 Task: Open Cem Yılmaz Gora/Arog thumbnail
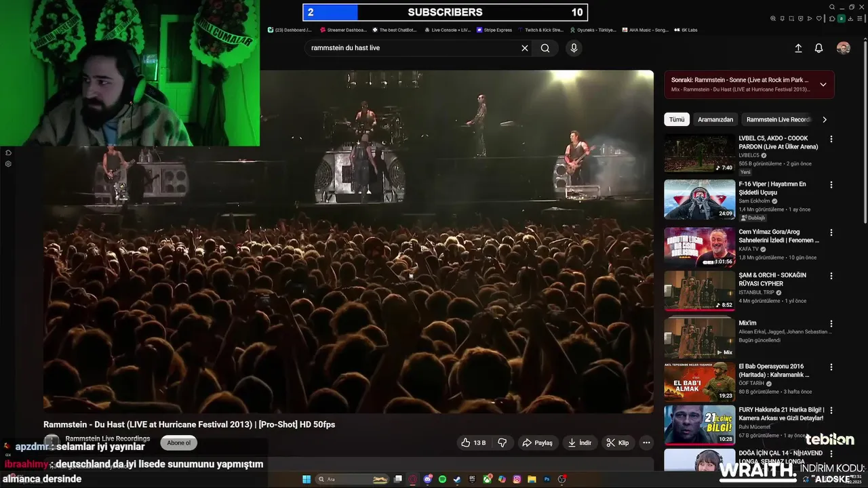click(699, 247)
